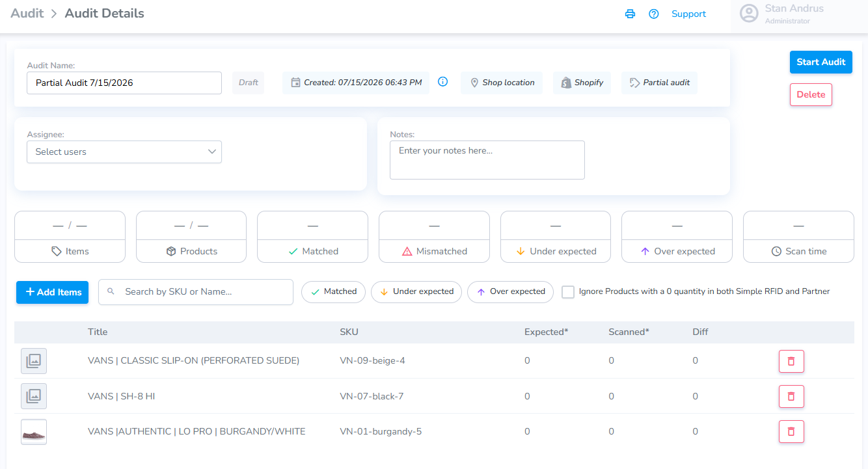Click the Under expected summary card
Image resolution: width=868 pixels, height=469 pixels.
point(556,237)
